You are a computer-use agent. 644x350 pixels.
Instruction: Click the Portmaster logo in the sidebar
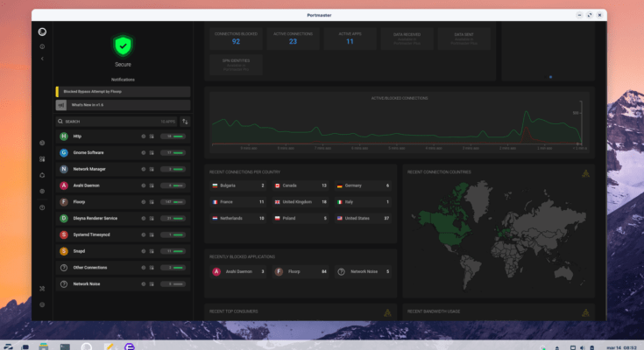coord(42,32)
